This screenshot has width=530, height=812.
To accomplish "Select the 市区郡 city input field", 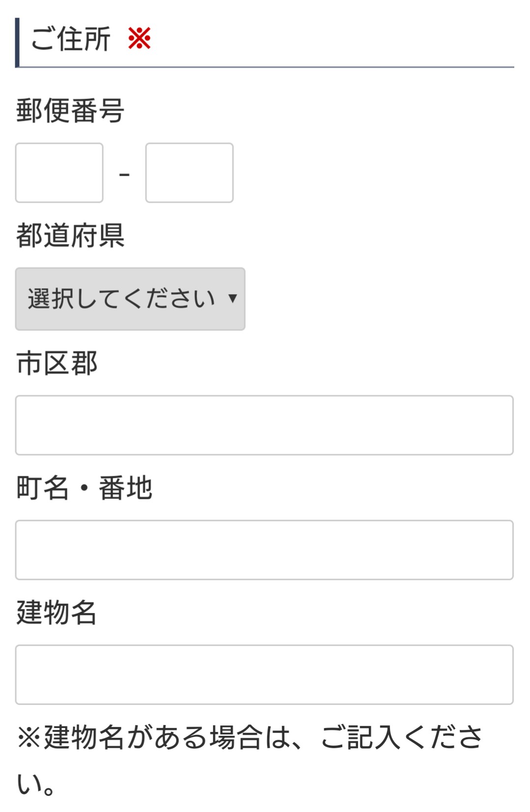I will coord(264,424).
